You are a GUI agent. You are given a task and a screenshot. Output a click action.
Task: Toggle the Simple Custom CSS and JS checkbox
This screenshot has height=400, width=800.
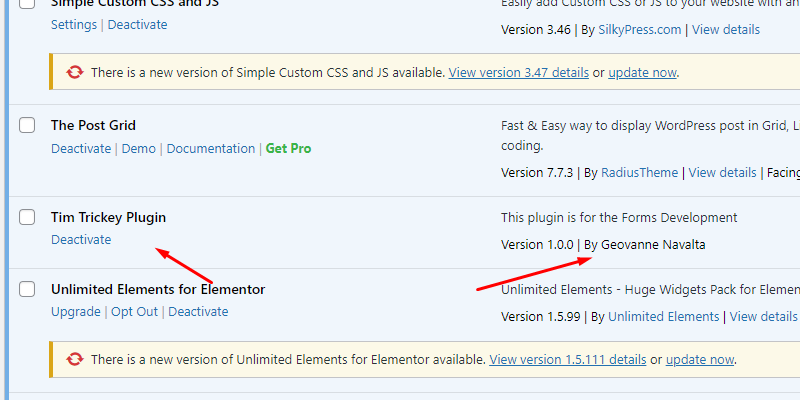pos(28,4)
